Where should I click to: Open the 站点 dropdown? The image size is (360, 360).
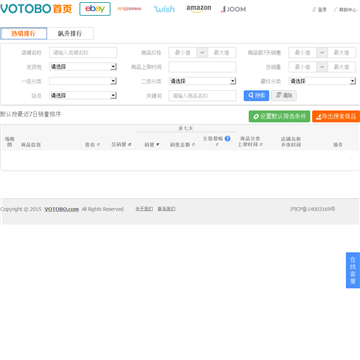(x=83, y=95)
